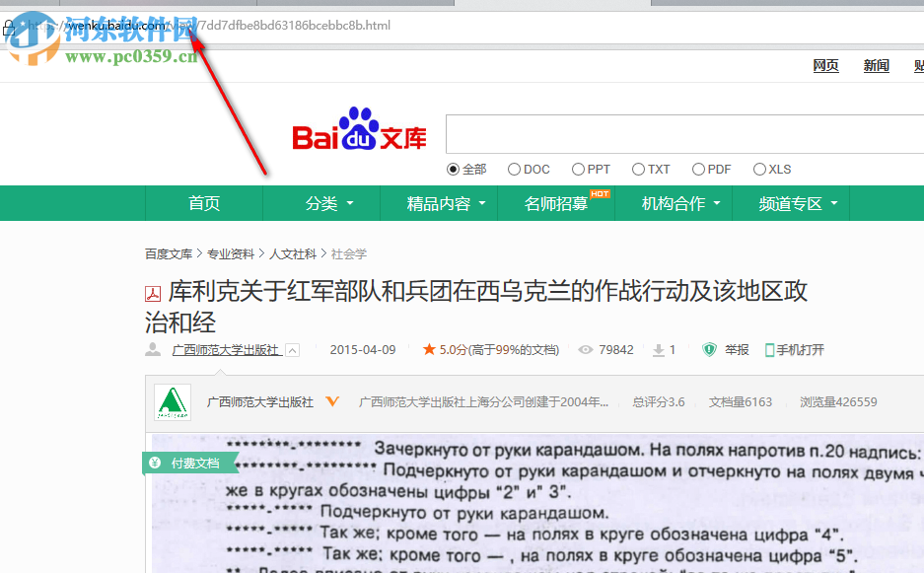Select the DOC format radio button
The height and width of the screenshot is (573, 924).
[x=514, y=170]
